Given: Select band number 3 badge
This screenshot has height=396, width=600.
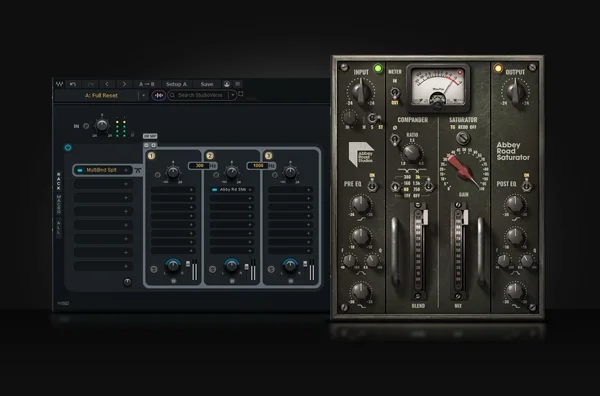Looking at the screenshot, I should (269, 156).
